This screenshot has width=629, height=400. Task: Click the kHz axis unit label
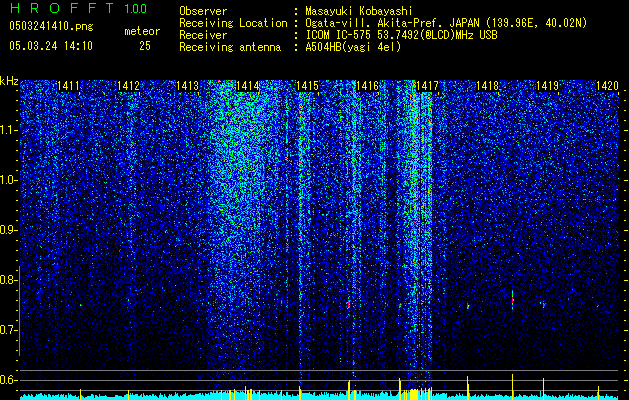coord(9,81)
